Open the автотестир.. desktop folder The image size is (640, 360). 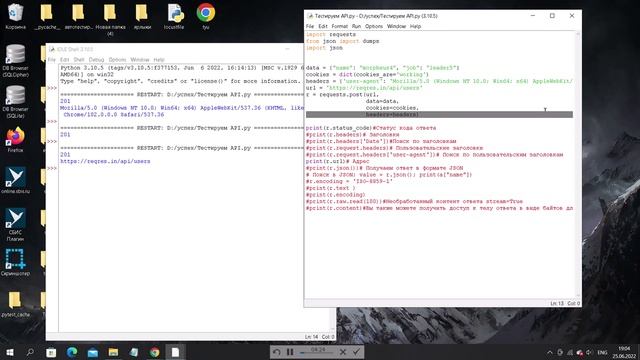click(78, 16)
